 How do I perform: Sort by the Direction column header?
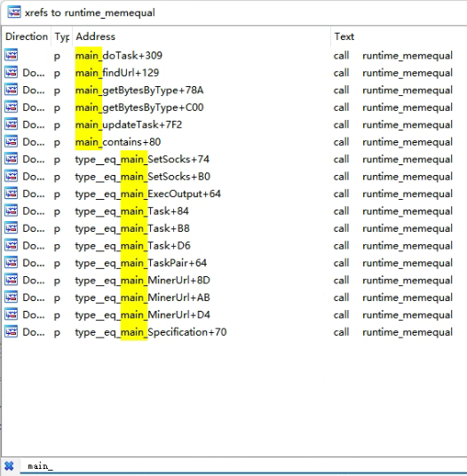[27, 36]
